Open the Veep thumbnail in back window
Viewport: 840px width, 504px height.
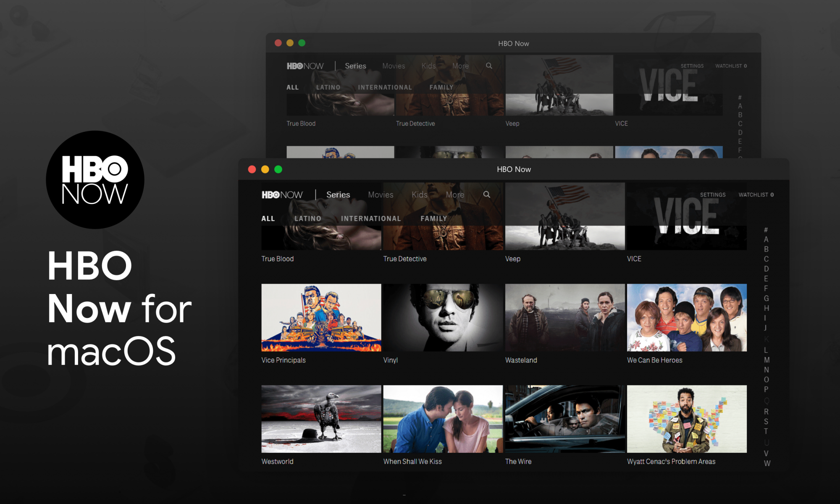(559, 85)
